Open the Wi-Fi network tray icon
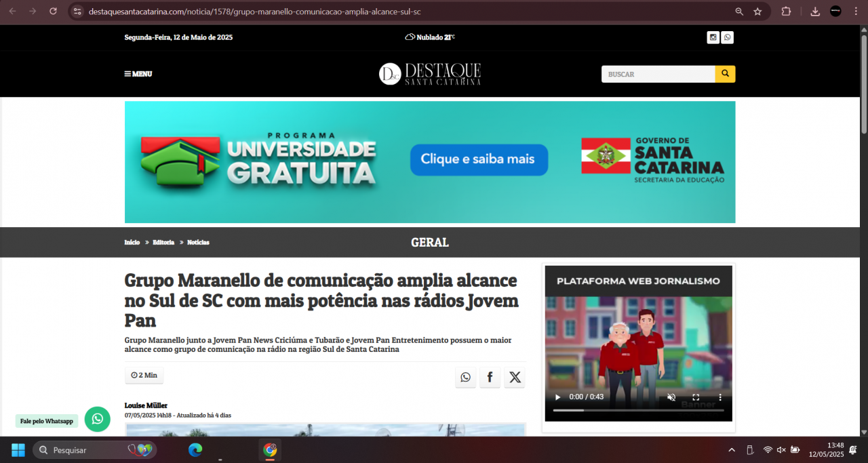 [x=768, y=450]
